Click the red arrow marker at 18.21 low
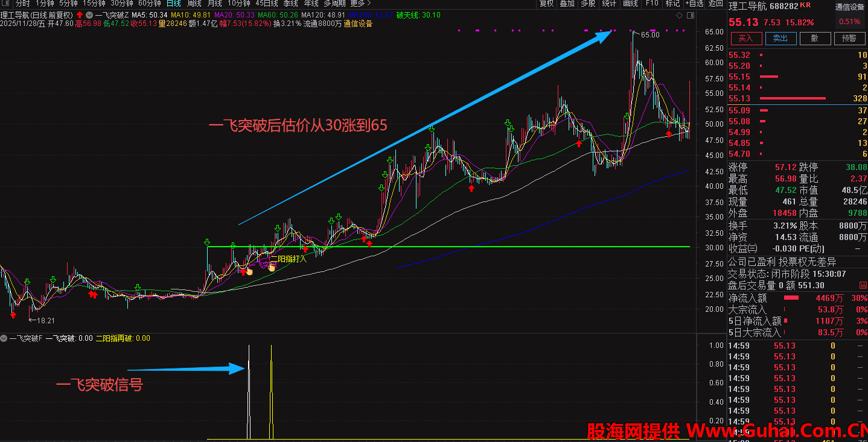This screenshot has width=868, height=442. pyautogui.click(x=13, y=314)
